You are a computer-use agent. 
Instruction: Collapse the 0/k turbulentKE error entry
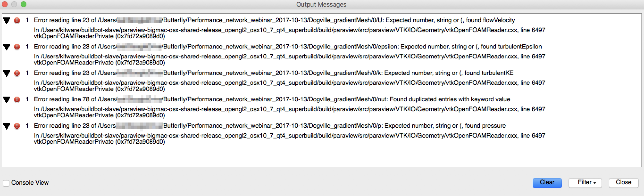(x=7, y=73)
